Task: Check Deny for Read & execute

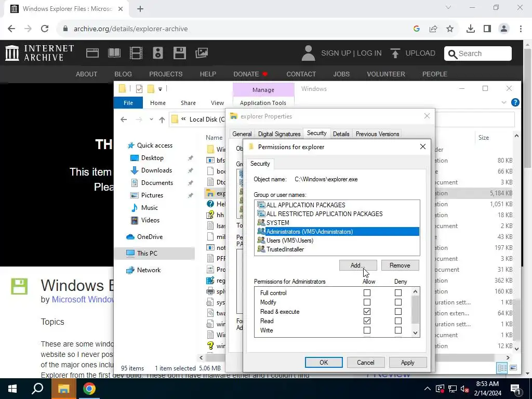Action: pos(398,312)
